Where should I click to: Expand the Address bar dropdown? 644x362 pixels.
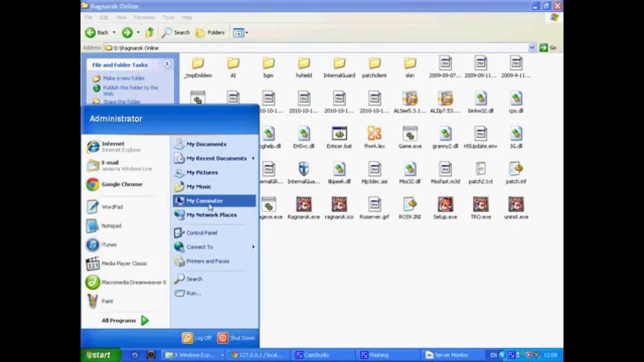[x=532, y=48]
